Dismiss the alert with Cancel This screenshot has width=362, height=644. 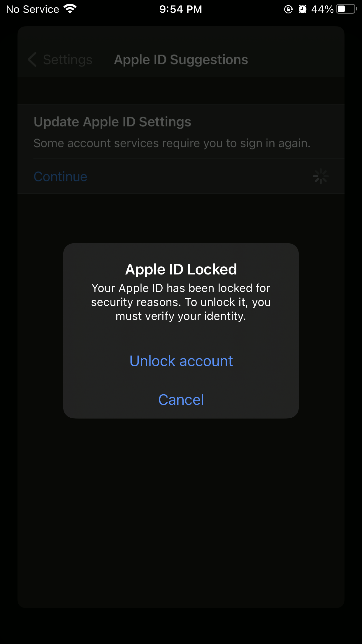coord(181,400)
